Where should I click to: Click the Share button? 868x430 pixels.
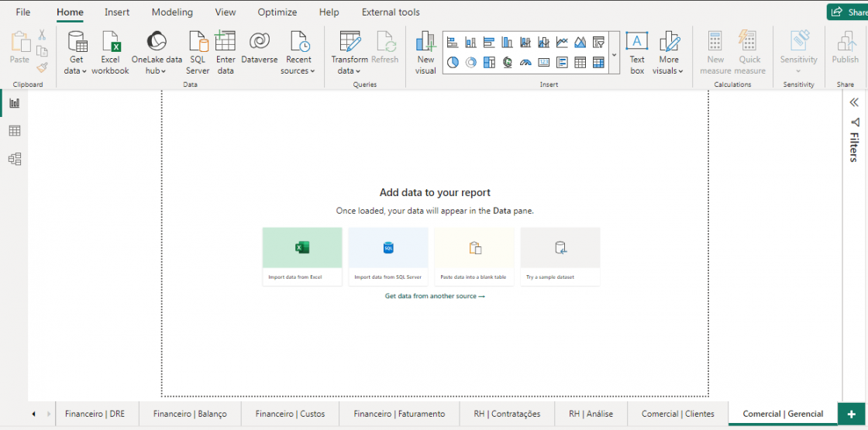point(847,12)
